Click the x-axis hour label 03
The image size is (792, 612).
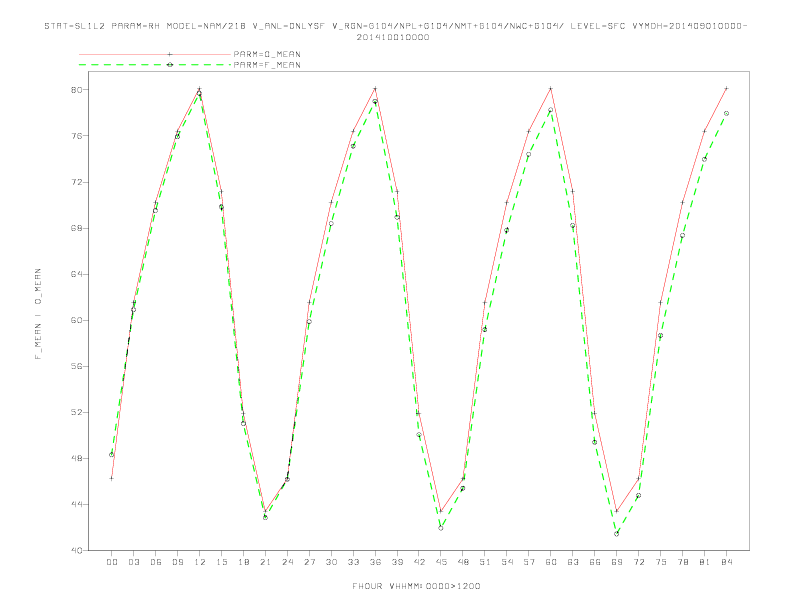pyautogui.click(x=133, y=562)
